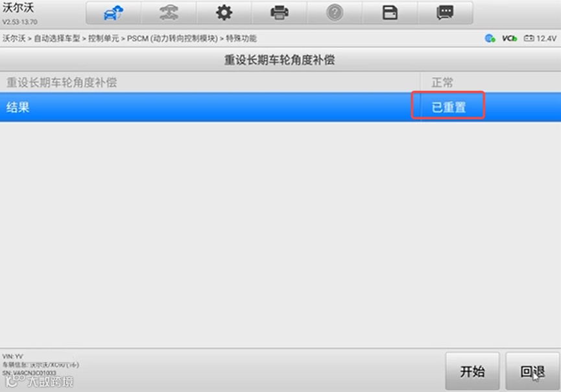561x392 pixels.
Task: Check the battery voltage 12.4V indicator
Action: click(540, 38)
